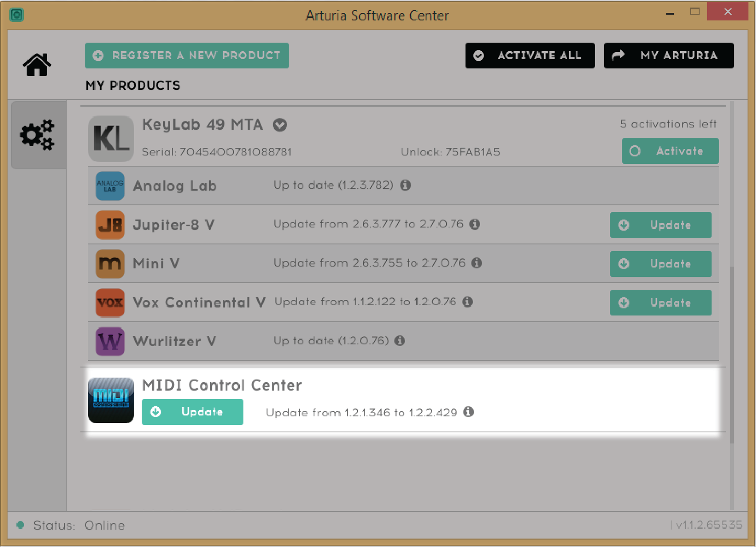The image size is (756, 547).
Task: Click 'Up to date (1.2.3.782)' text
Action: pos(334,185)
